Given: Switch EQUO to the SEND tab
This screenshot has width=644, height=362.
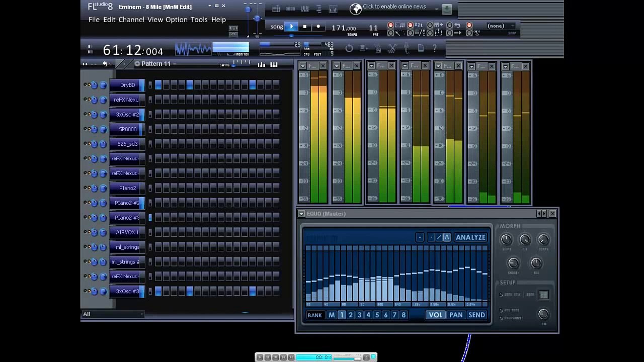Looking at the screenshot, I should tap(476, 315).
